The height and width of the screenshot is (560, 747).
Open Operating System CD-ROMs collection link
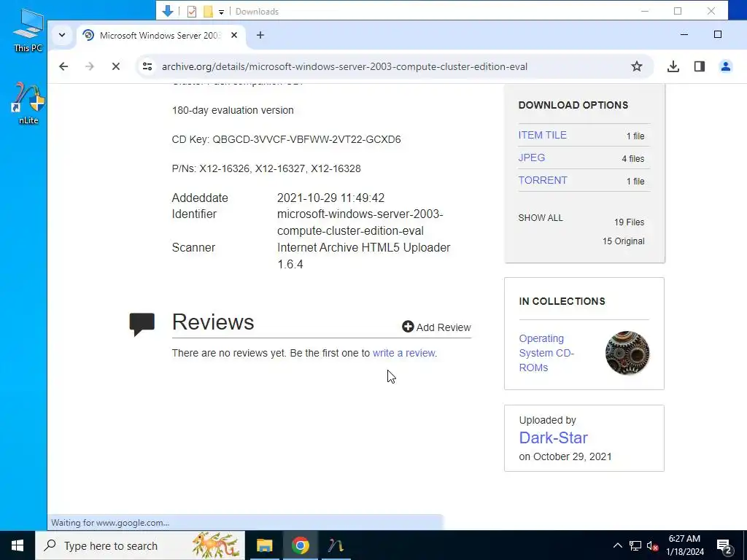point(546,353)
